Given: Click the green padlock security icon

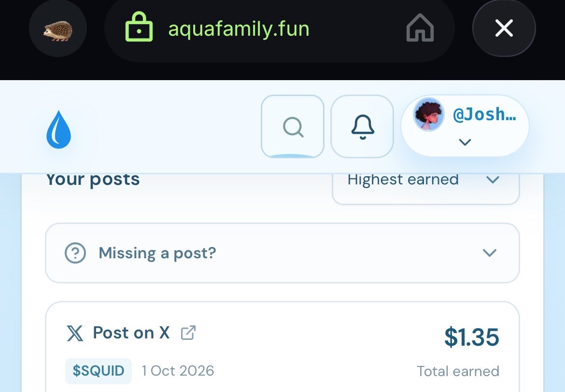Looking at the screenshot, I should coord(139,27).
